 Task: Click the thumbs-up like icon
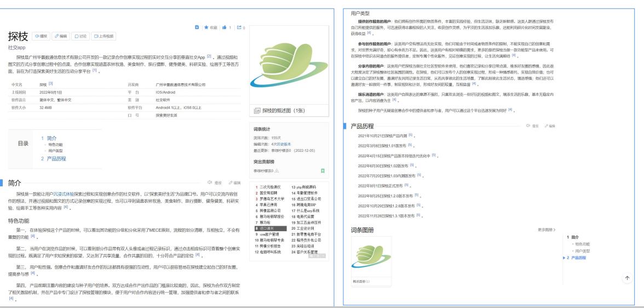(x=225, y=27)
